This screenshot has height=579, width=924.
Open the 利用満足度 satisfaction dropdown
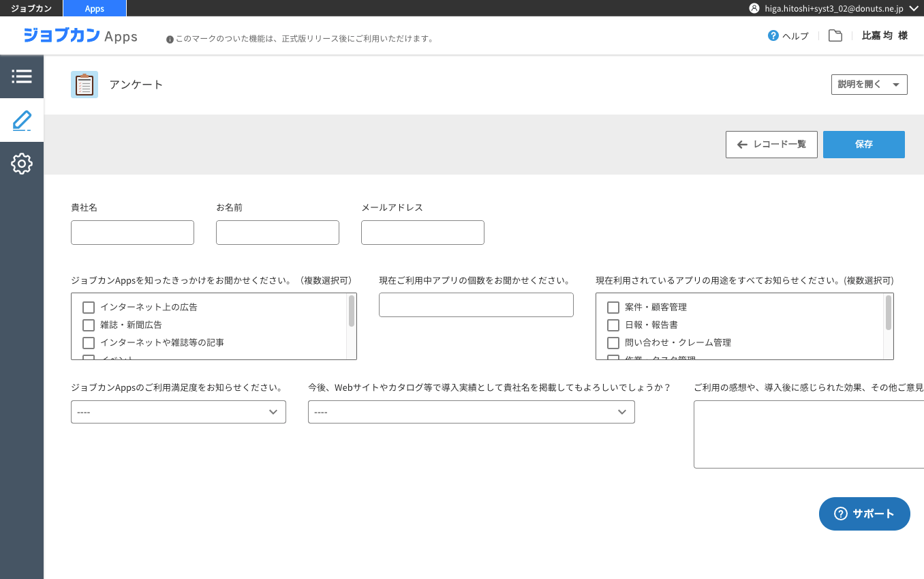click(178, 412)
